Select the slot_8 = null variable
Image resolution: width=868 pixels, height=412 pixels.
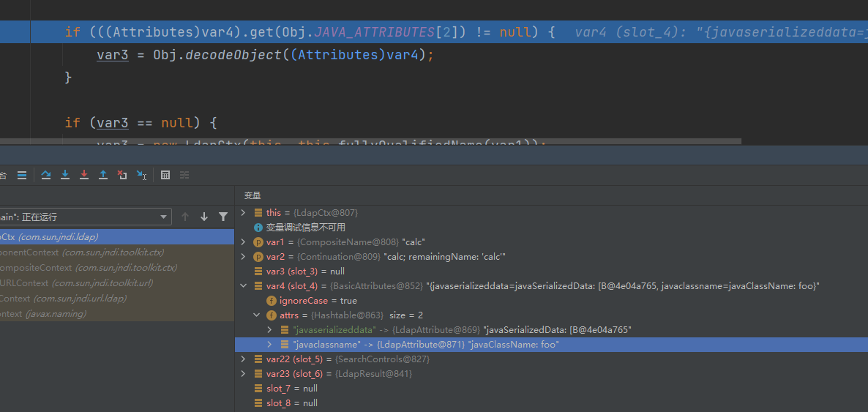[551, 403]
